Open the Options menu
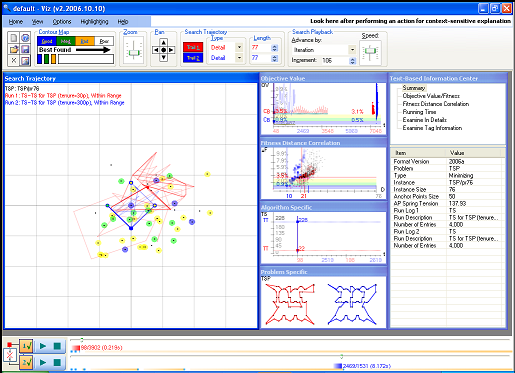This screenshot has width=515, height=373. 62,22
